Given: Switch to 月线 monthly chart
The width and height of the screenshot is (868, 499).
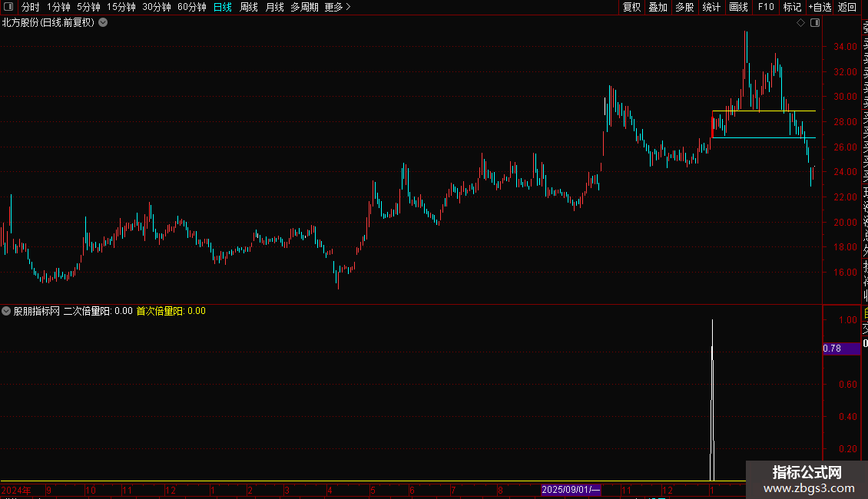Looking at the screenshot, I should pos(274,7).
